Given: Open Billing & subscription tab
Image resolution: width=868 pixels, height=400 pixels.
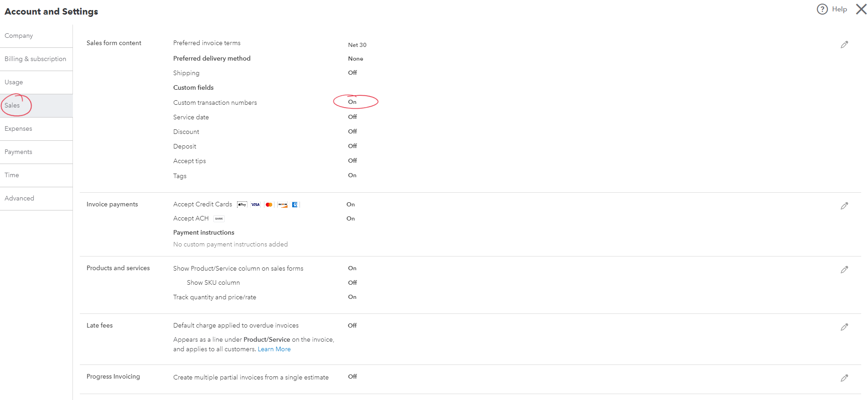Looking at the screenshot, I should pyautogui.click(x=36, y=59).
